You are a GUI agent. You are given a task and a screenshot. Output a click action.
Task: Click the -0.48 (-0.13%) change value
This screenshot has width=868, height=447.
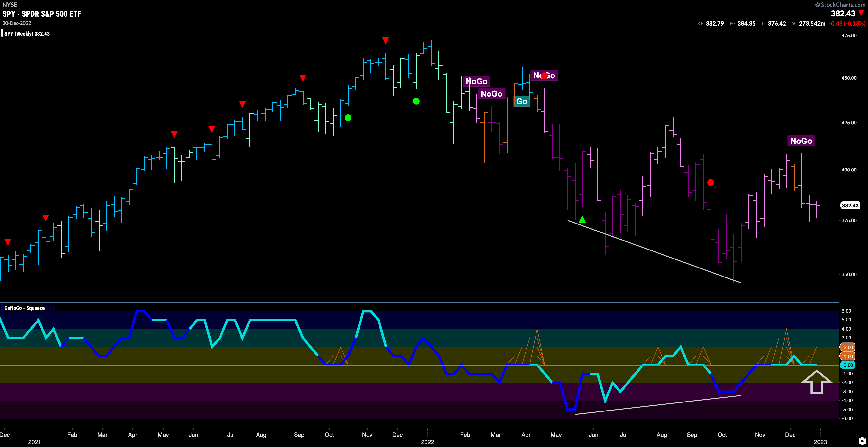pyautogui.click(x=847, y=24)
